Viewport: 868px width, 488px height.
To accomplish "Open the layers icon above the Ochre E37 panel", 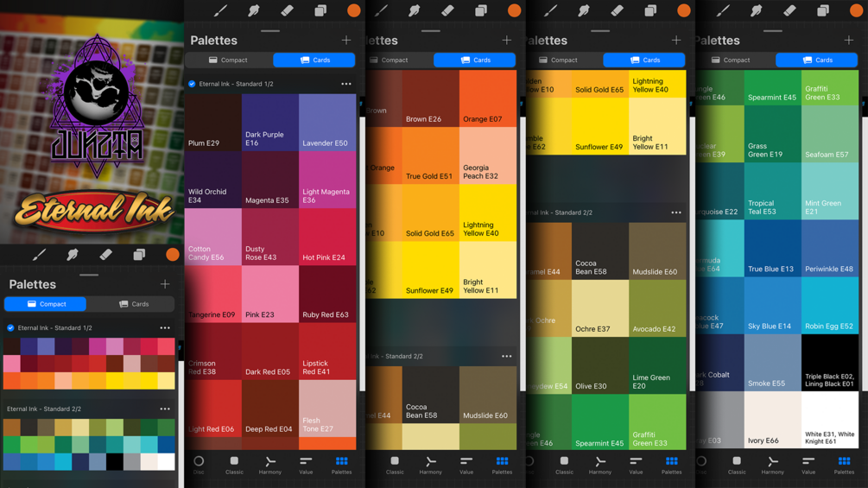I will (650, 10).
